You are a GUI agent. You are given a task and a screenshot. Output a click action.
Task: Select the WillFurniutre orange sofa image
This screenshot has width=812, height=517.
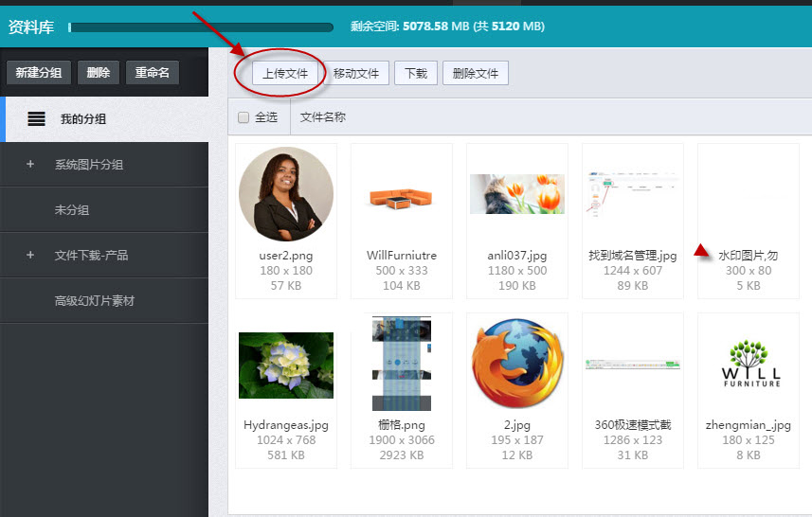pyautogui.click(x=401, y=196)
